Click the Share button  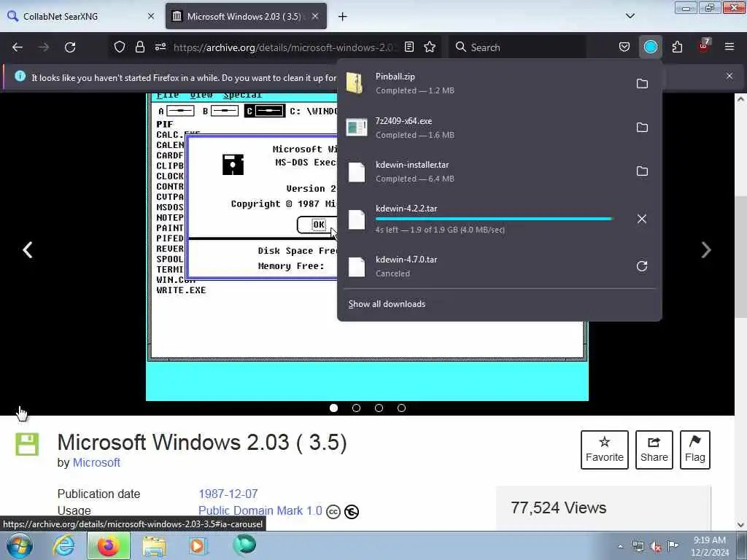(x=654, y=449)
